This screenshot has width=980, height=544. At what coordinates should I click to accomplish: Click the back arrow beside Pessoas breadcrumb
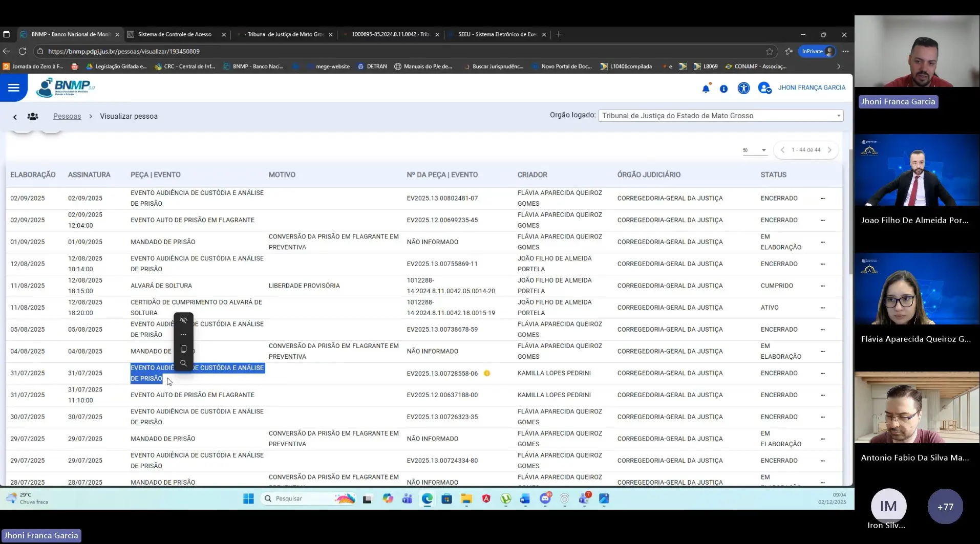click(15, 117)
